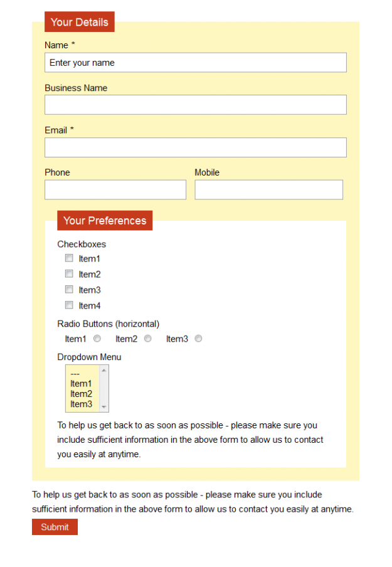Click the dropdown list scroll up arrow
Screen dimensions: 392x567
pyautogui.click(x=104, y=370)
